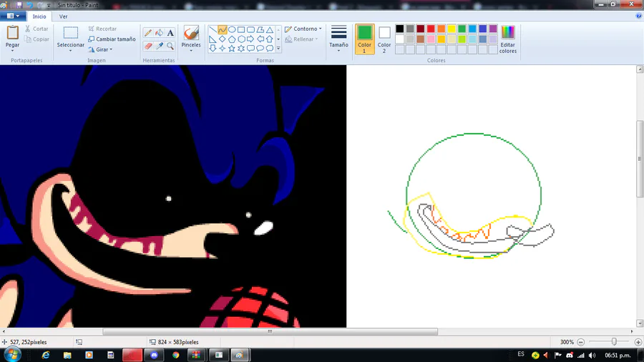Select the Pencil tool

(148, 33)
